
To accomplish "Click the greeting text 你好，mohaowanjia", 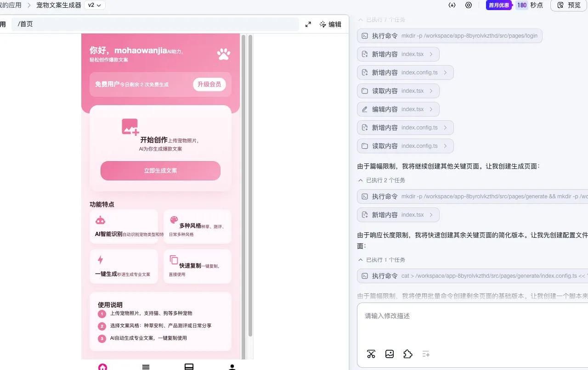I will coord(128,50).
